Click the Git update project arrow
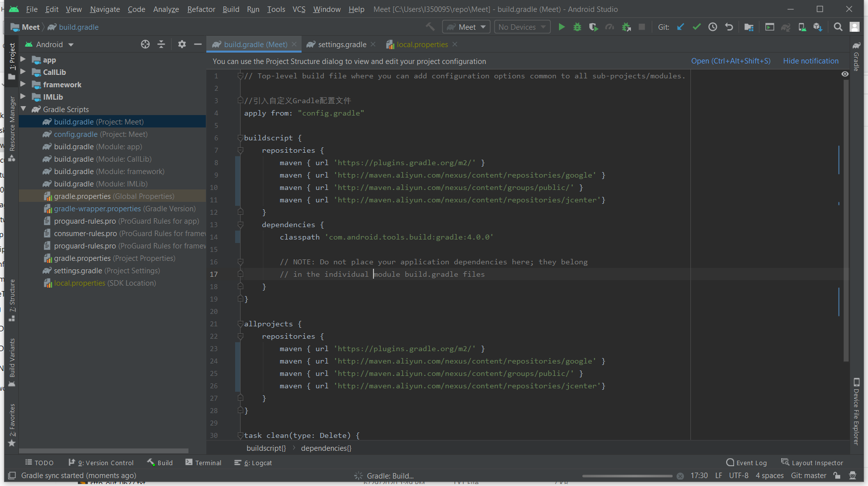This screenshot has width=868, height=486. (x=681, y=27)
